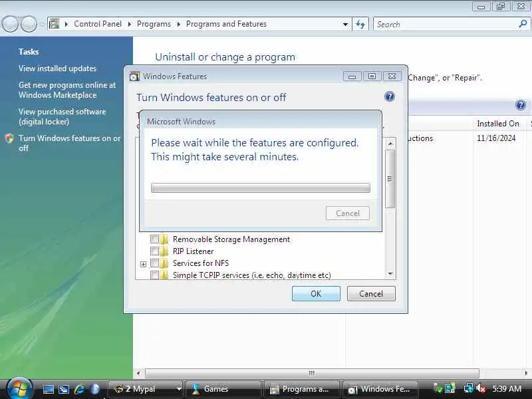Open View purchased software digital locker
Viewport: 532px width, 399px height.
tap(62, 116)
